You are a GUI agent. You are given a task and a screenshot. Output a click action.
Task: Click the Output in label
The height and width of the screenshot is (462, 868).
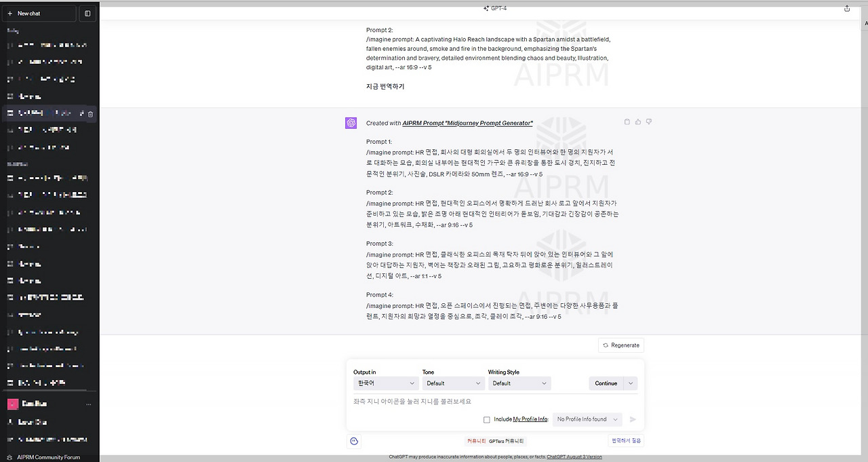[365, 372]
